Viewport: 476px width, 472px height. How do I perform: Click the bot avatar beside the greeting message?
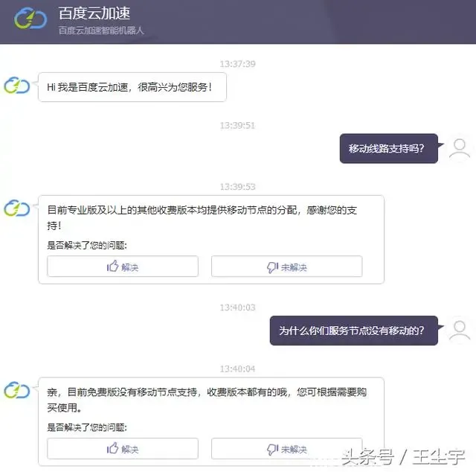[16, 85]
